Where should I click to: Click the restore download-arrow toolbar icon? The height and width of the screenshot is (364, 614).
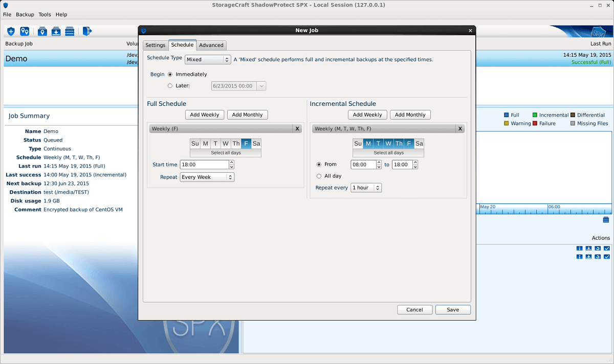point(56,32)
